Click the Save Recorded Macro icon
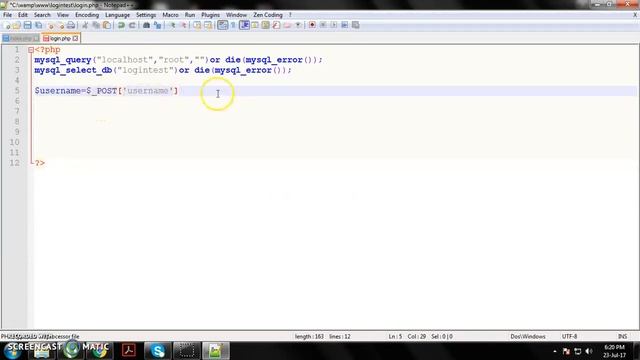The height and width of the screenshot is (360, 640). 356,25
